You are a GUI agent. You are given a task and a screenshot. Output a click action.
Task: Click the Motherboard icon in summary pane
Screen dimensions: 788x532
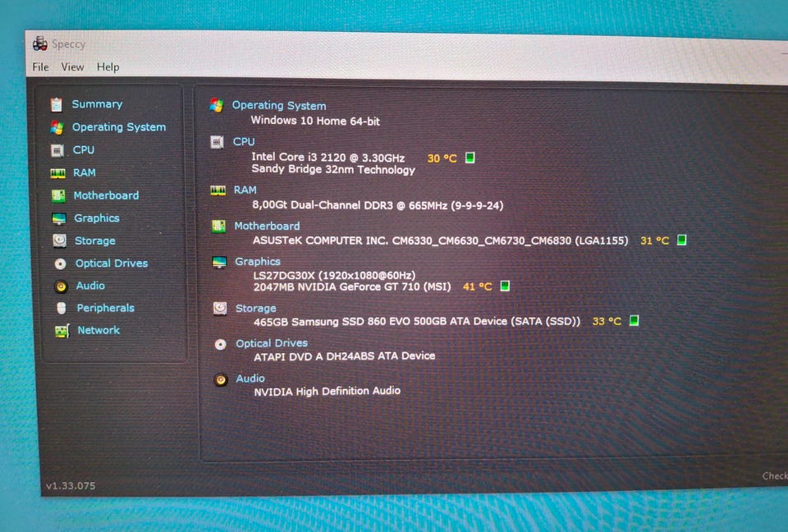[218, 227]
